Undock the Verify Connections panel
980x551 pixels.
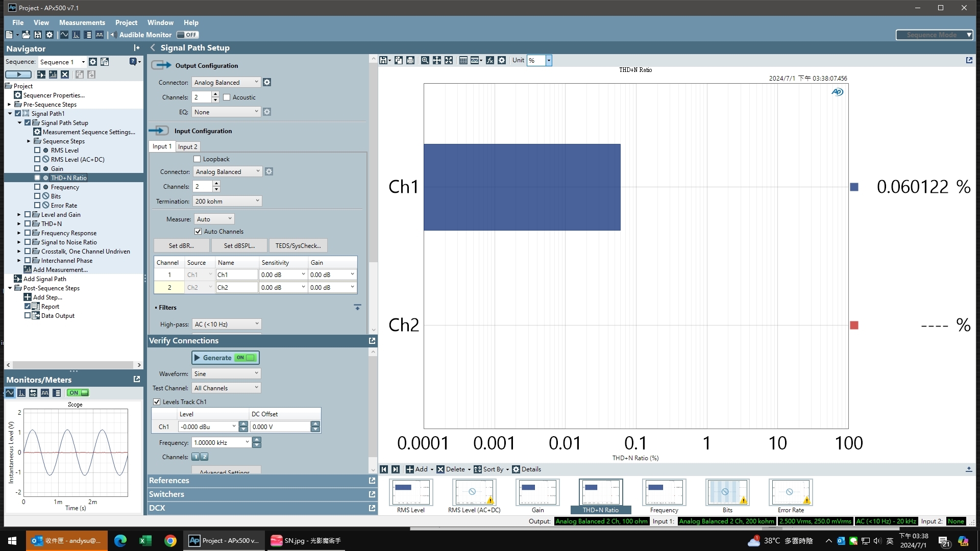coord(372,341)
